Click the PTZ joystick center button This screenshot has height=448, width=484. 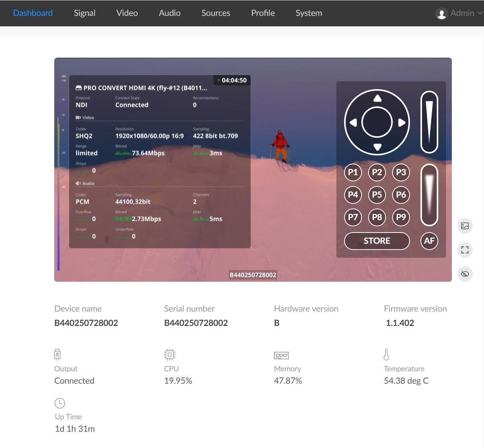point(377,122)
